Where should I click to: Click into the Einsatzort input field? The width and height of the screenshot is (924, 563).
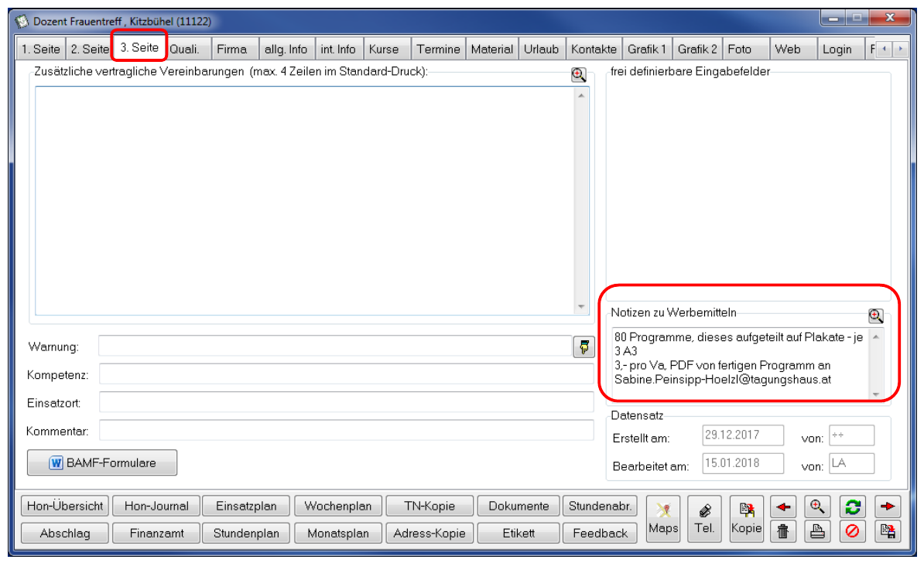[347, 402]
